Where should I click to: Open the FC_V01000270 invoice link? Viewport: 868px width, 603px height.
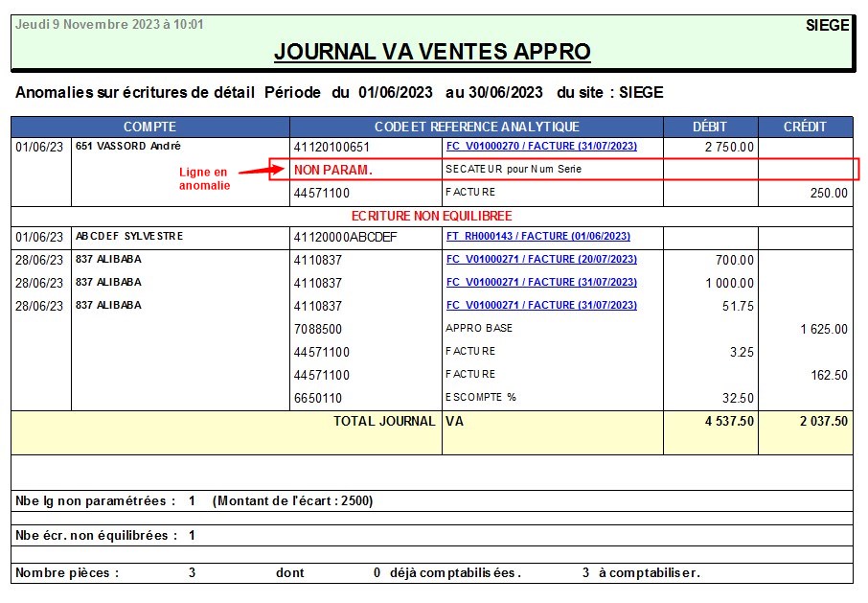[541, 147]
